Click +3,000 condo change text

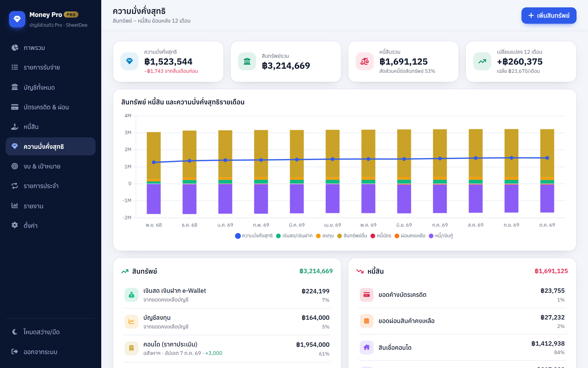[x=214, y=353]
